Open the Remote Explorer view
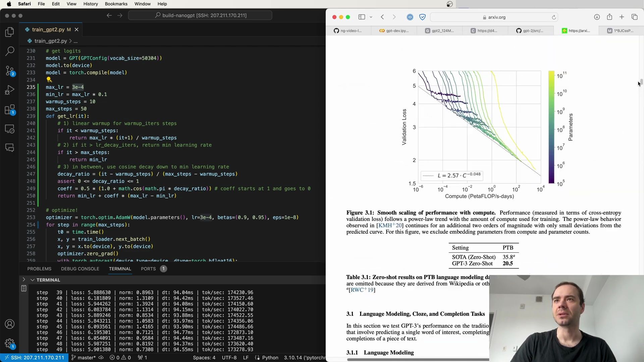Screen dimensions: 644x362 tap(10, 129)
